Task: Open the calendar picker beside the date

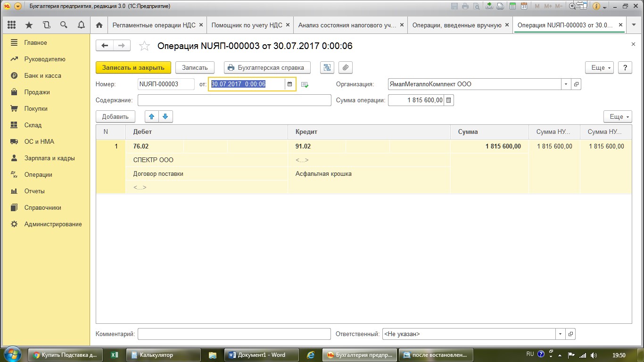Action: point(289,84)
